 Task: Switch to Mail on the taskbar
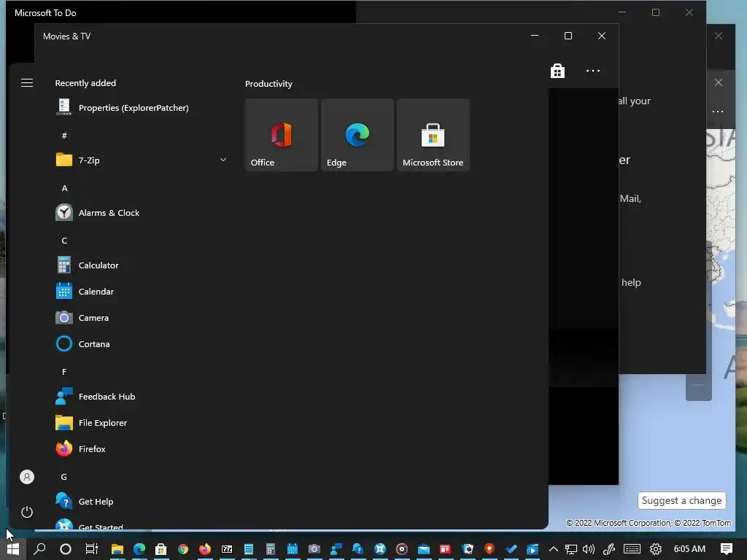coord(424,549)
